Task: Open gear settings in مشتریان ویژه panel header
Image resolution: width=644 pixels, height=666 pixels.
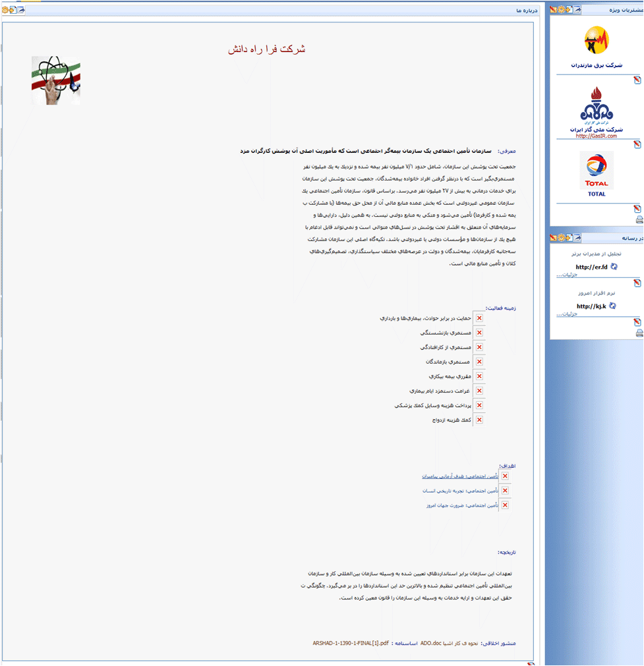Action: pos(561,9)
